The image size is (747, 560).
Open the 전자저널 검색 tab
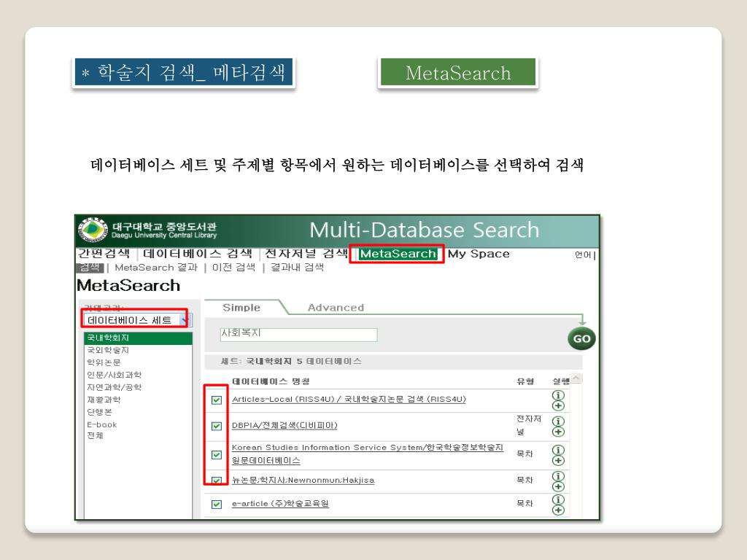click(306, 253)
